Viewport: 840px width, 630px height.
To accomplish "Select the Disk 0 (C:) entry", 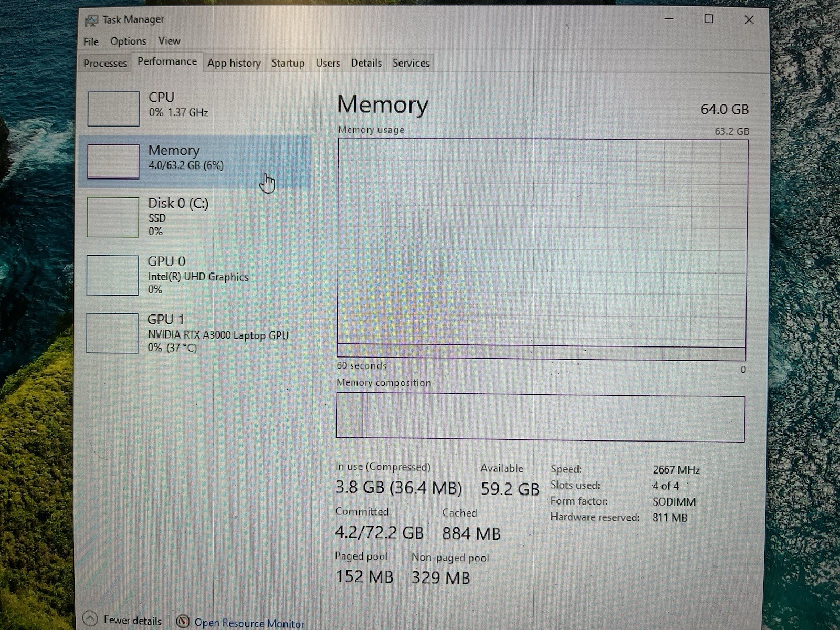I will tap(195, 217).
